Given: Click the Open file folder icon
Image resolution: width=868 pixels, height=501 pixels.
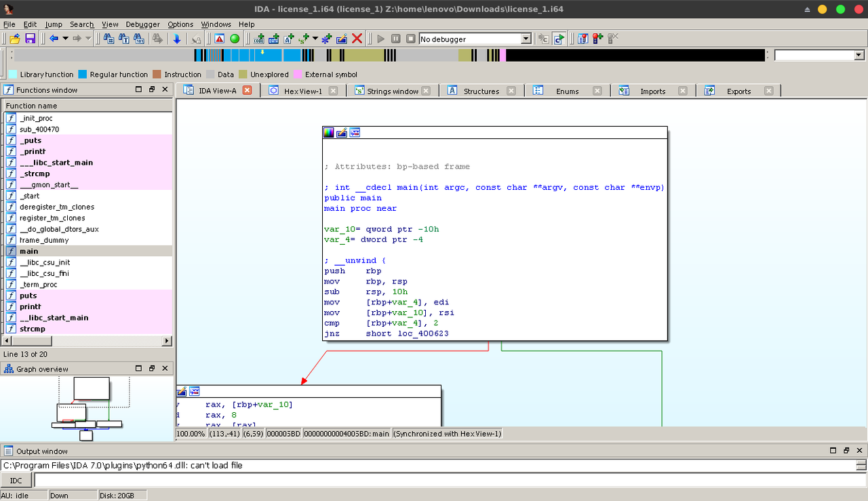Looking at the screenshot, I should tap(14, 39).
